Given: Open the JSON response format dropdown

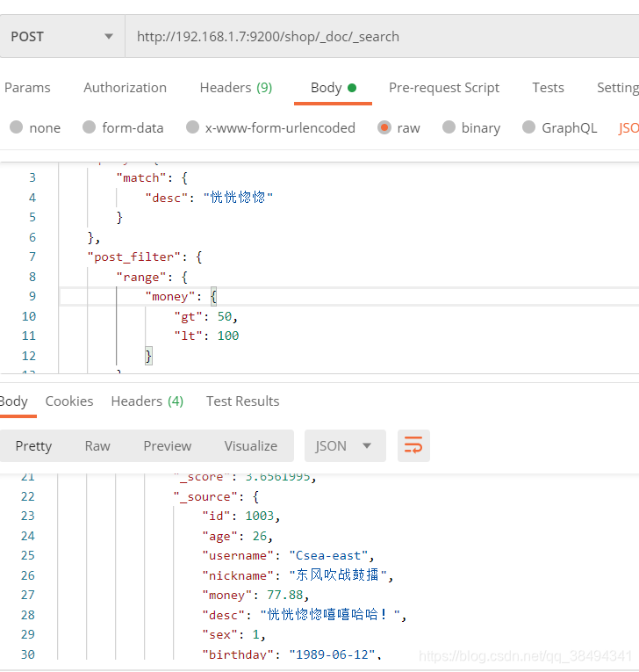Looking at the screenshot, I should 343,446.
